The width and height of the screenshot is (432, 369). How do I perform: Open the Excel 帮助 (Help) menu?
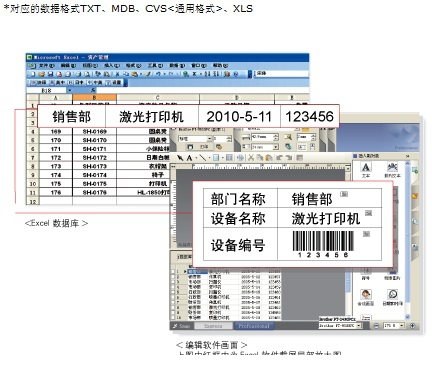[220, 66]
